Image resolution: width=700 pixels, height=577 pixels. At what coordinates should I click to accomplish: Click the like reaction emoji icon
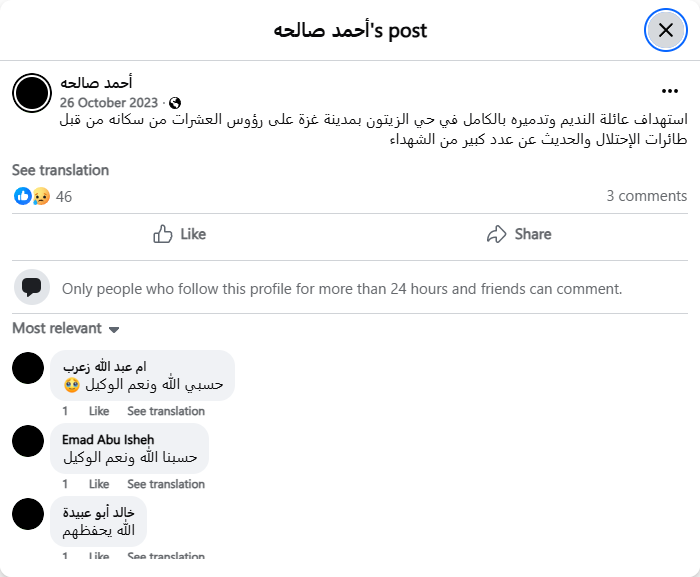pyautogui.click(x=22, y=196)
